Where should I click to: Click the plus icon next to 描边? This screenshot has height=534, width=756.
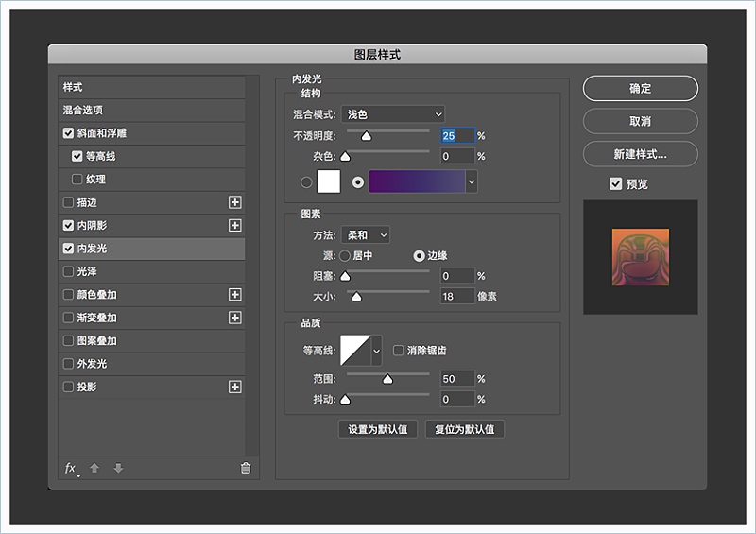click(x=235, y=202)
